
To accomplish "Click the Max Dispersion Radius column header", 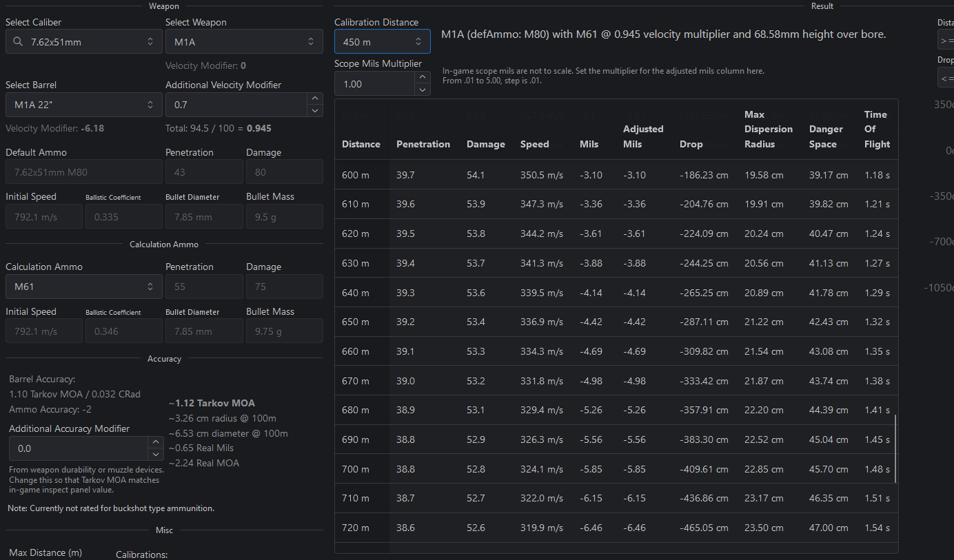I will (x=769, y=129).
